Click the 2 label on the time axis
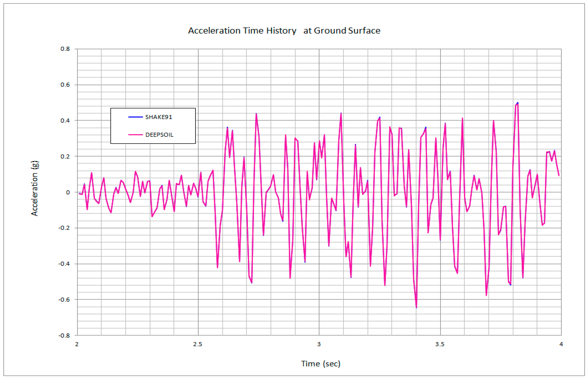588x379 pixels. point(77,344)
